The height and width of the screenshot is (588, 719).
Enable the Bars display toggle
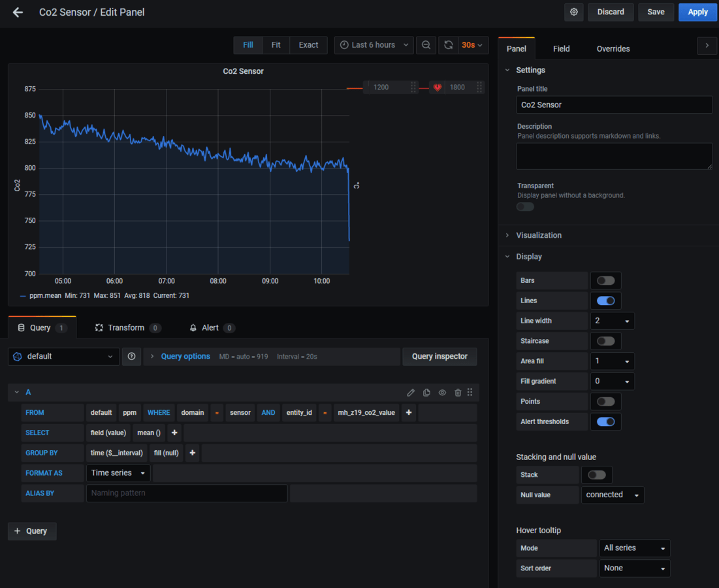coord(605,281)
